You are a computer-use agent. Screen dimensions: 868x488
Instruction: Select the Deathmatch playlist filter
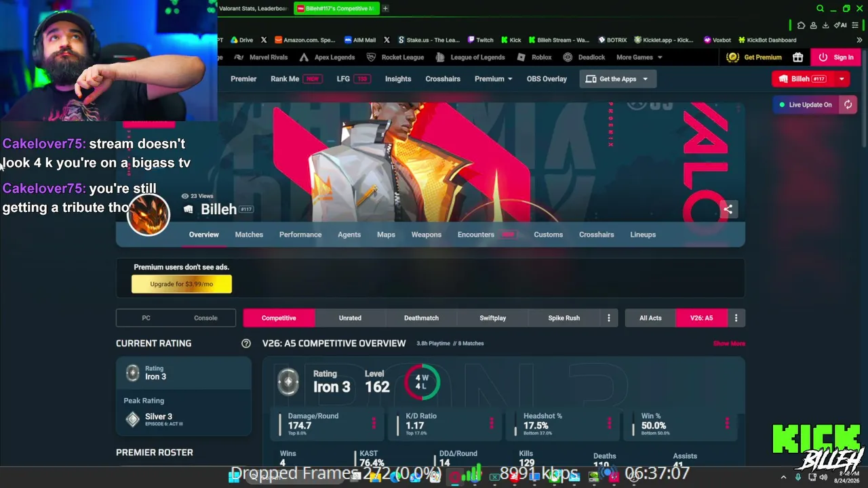[421, 318]
